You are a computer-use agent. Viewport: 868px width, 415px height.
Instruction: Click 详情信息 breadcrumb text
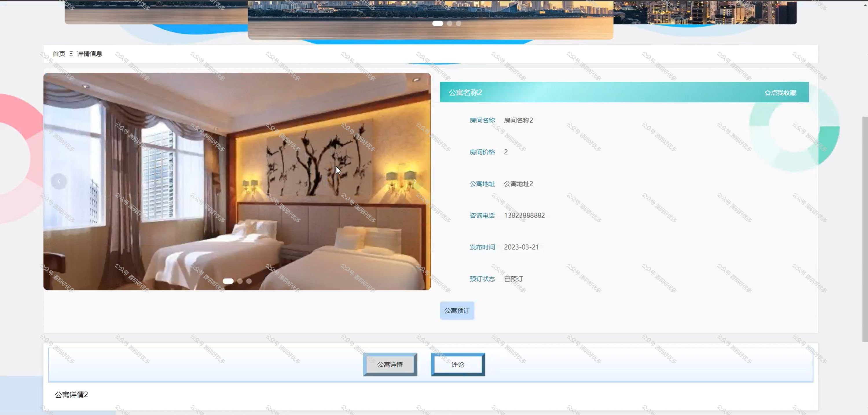click(x=89, y=54)
